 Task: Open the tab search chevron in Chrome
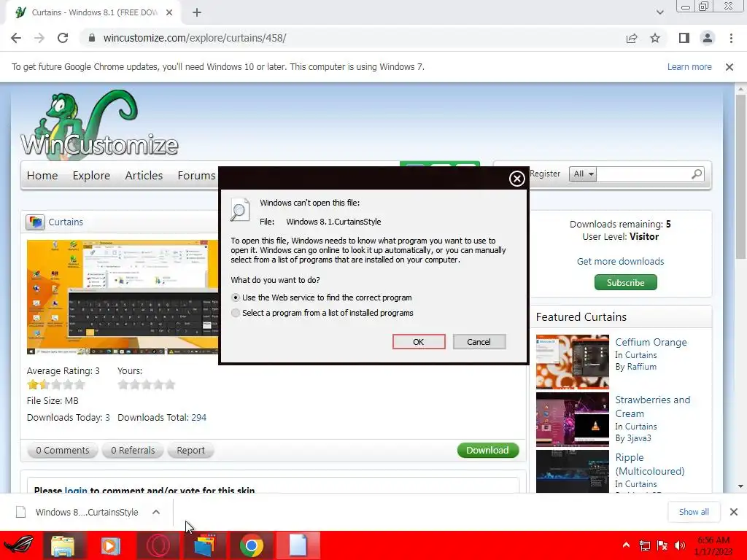tap(659, 12)
